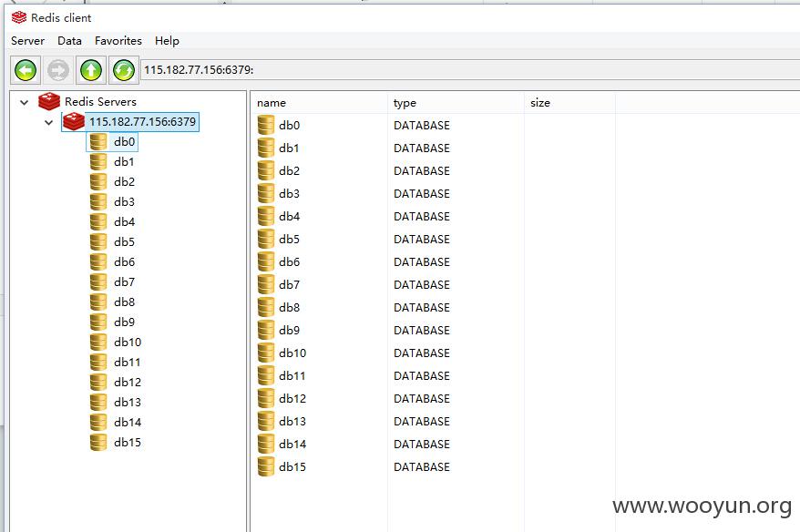800x532 pixels.
Task: Open the Help menu
Action: point(167,41)
